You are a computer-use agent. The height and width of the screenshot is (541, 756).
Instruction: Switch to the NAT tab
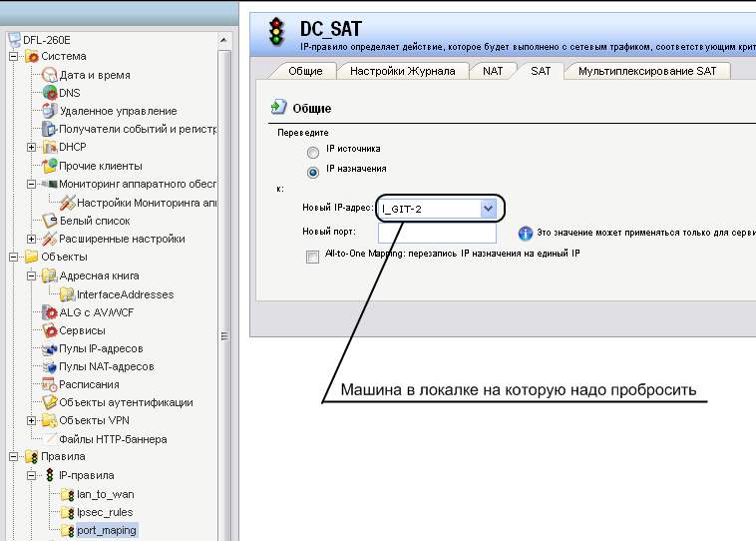493,71
